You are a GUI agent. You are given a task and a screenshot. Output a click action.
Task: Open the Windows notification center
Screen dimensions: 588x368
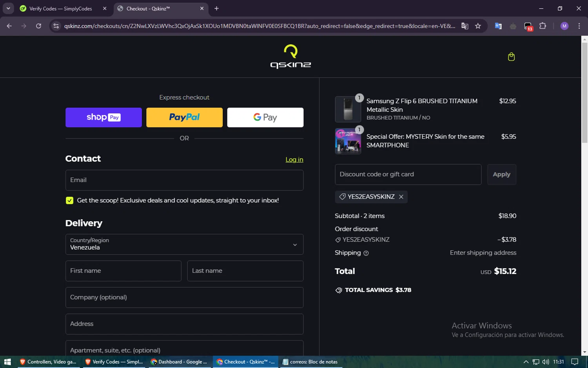click(575, 362)
